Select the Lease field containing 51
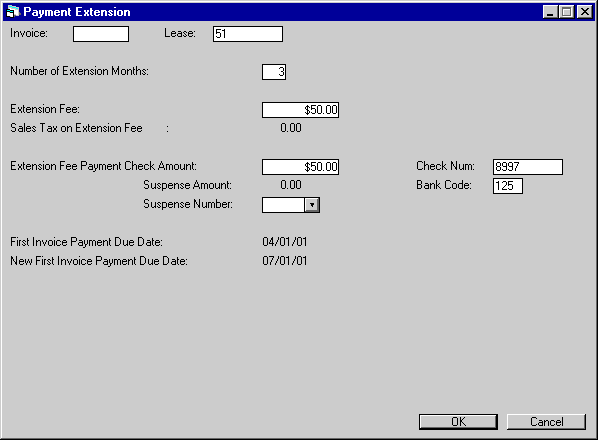 pyautogui.click(x=248, y=34)
